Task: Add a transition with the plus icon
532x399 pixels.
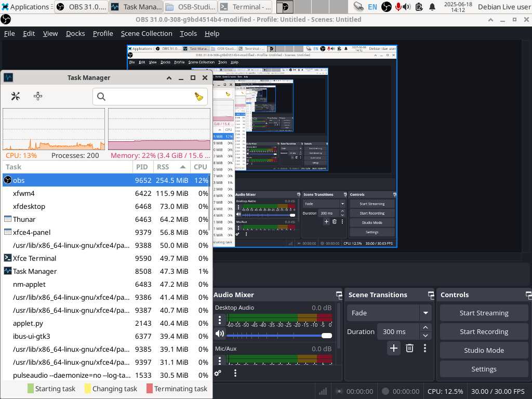Action: click(393, 348)
